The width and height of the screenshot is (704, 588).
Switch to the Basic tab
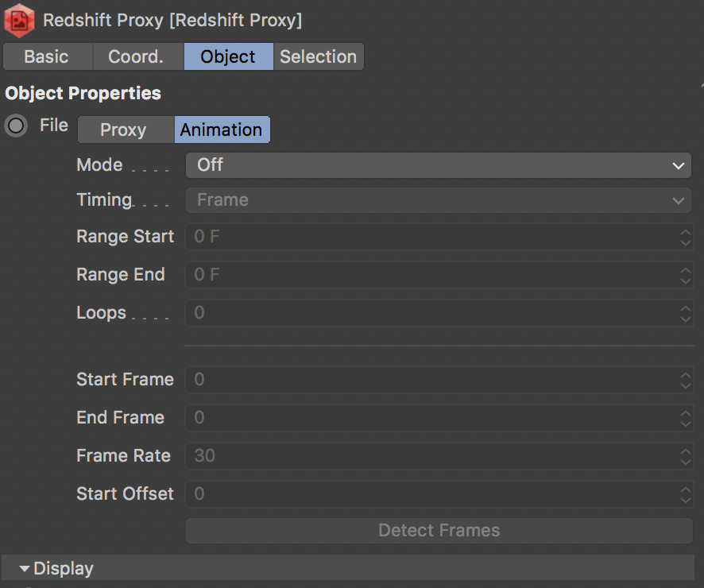(46, 56)
